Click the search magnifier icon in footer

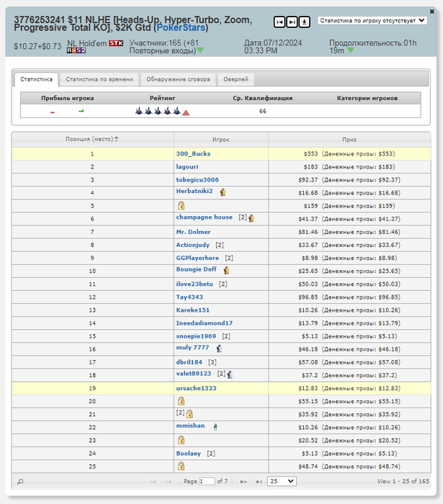(20, 482)
